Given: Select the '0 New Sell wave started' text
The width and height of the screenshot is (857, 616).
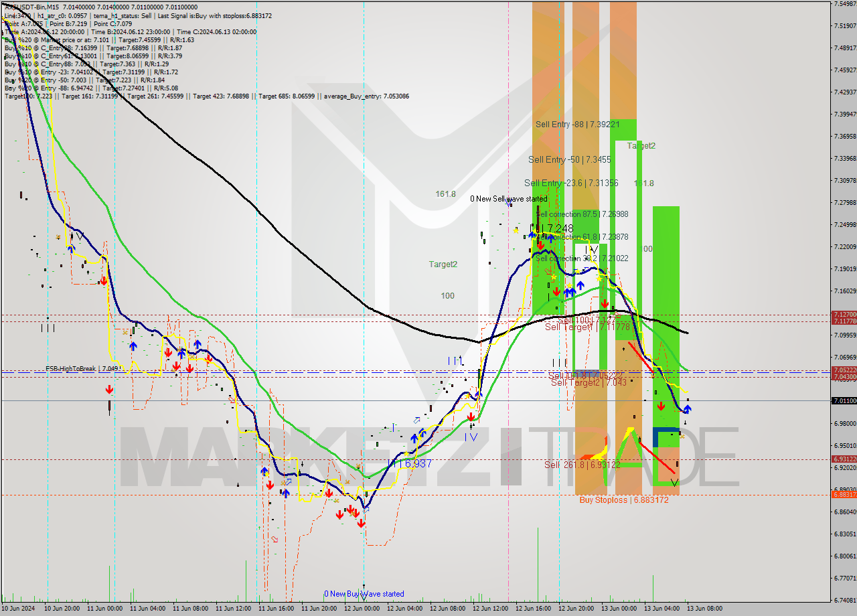Looking at the screenshot, I should [508, 199].
